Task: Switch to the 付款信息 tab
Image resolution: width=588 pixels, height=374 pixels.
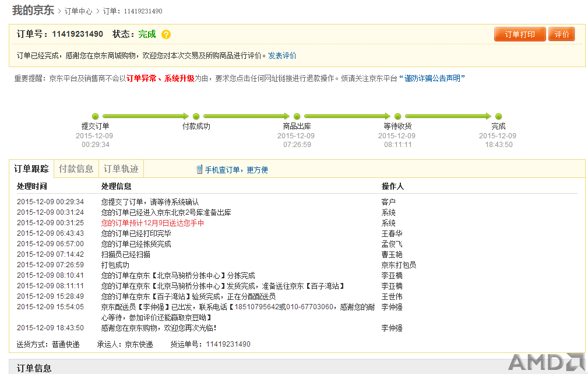Action: coord(76,169)
